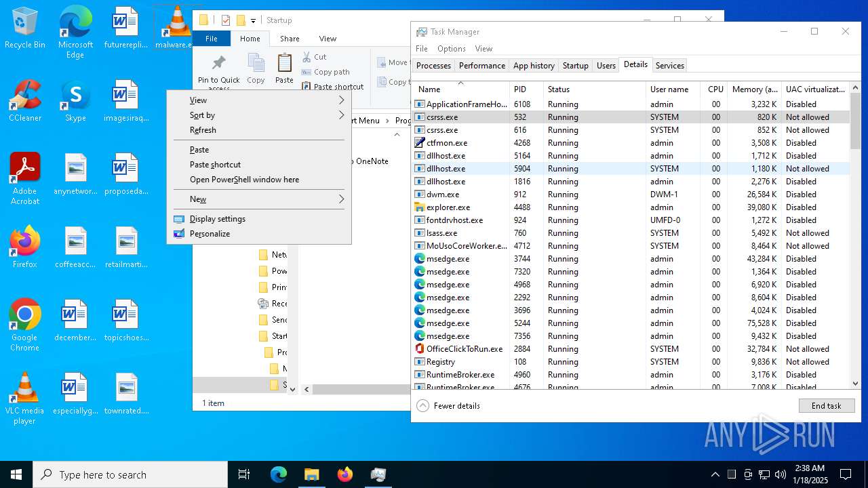868x488 pixels.
Task: Select the coffeeacc image file icon
Action: pyautogui.click(x=75, y=247)
